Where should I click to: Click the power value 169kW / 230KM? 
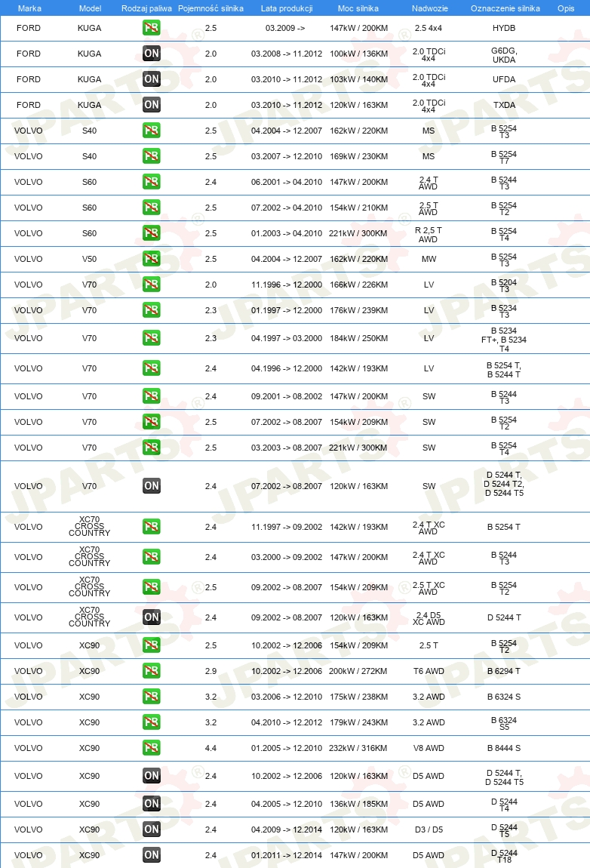pyautogui.click(x=358, y=156)
